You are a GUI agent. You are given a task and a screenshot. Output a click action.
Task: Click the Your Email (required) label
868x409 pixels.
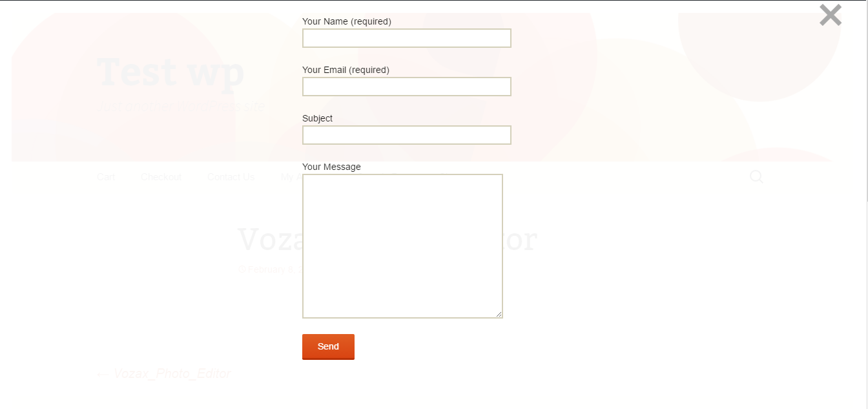click(x=346, y=70)
